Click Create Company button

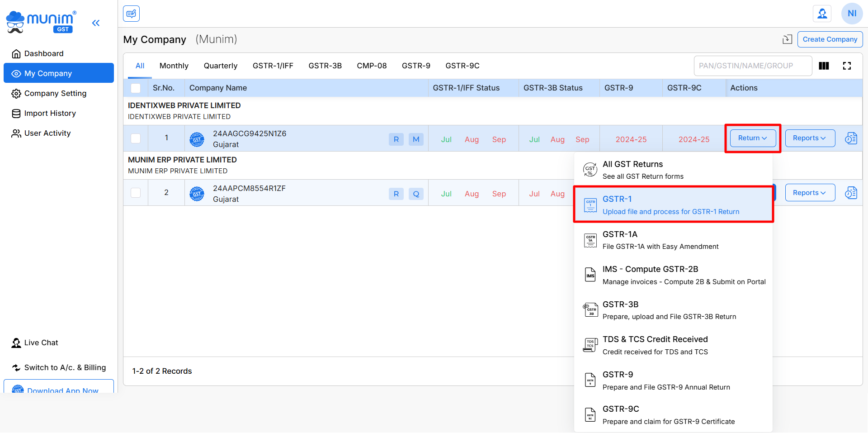click(x=830, y=39)
